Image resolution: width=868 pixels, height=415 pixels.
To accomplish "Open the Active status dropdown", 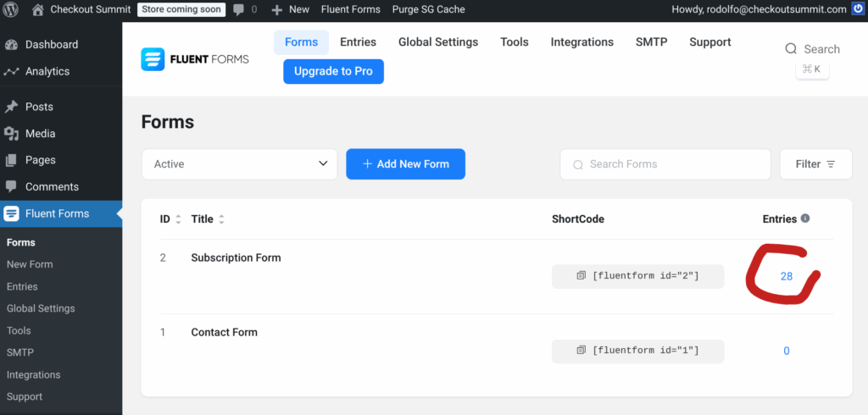I will [x=239, y=164].
